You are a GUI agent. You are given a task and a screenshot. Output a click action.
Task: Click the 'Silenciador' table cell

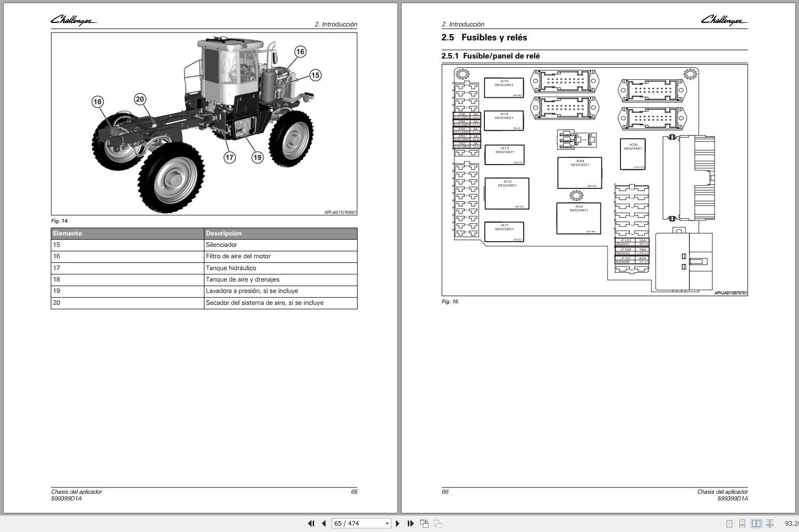point(280,245)
